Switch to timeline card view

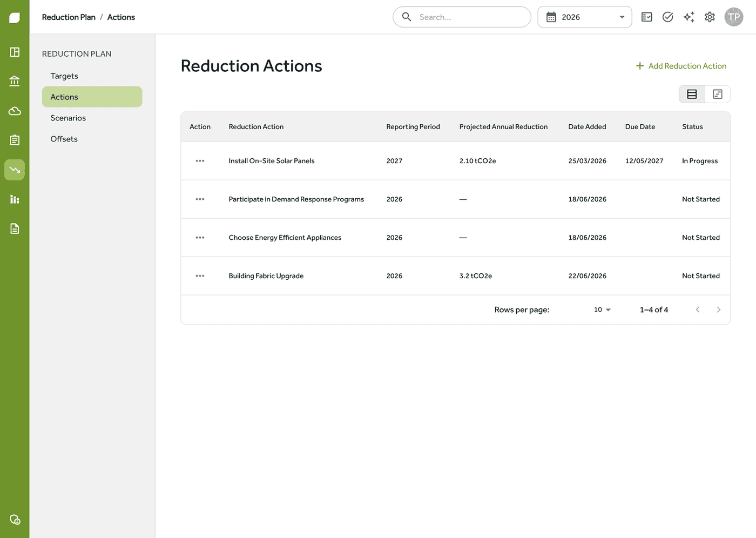point(718,94)
